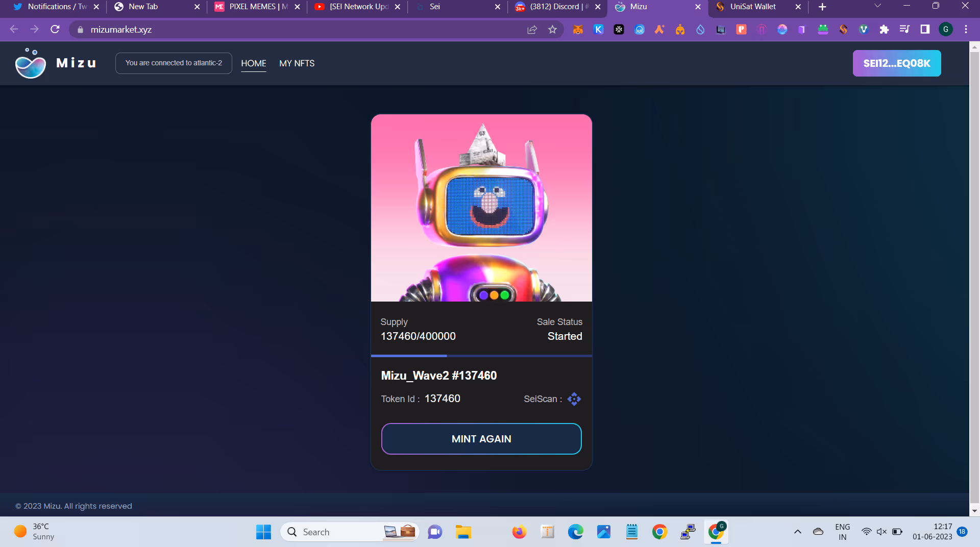Open Keplr wallet extension
The height and width of the screenshot is (547, 980).
pyautogui.click(x=598, y=30)
